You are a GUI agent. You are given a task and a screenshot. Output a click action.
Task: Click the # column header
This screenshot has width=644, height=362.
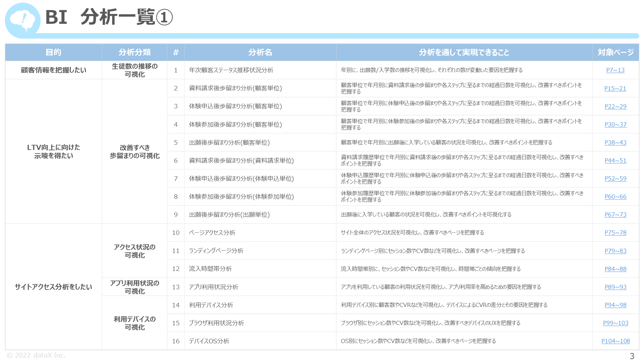176,52
